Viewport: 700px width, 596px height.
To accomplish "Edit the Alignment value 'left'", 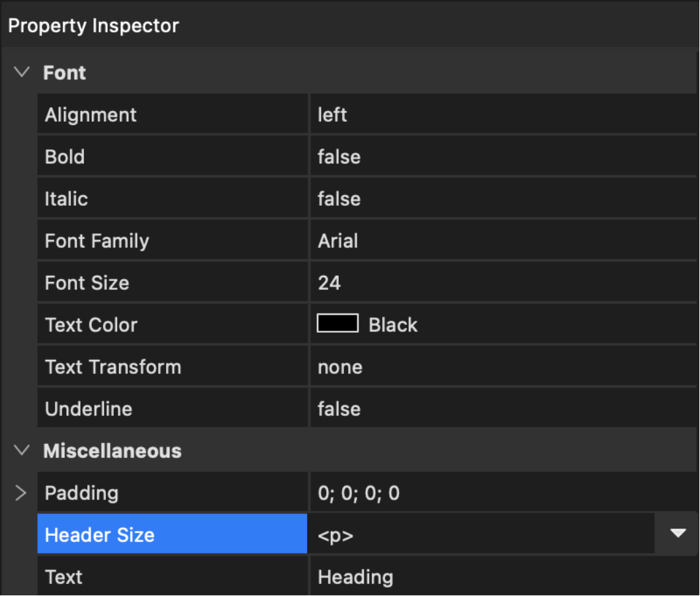I will click(332, 115).
